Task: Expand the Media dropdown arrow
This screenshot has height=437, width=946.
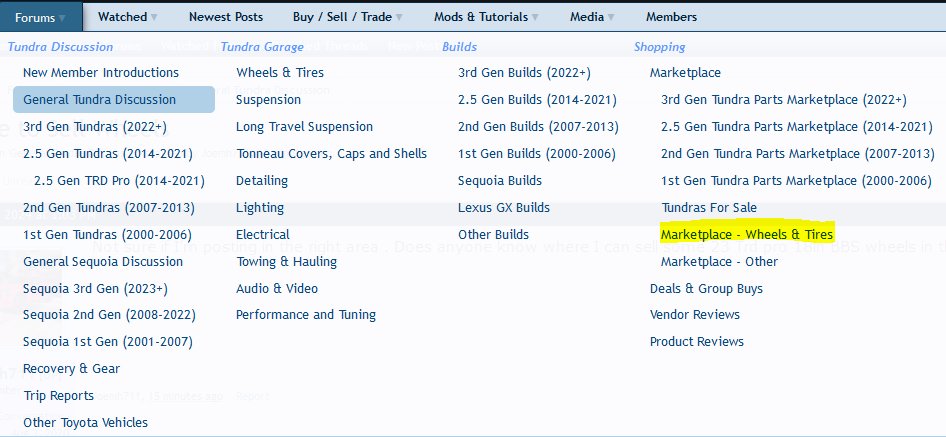Action: tap(611, 18)
